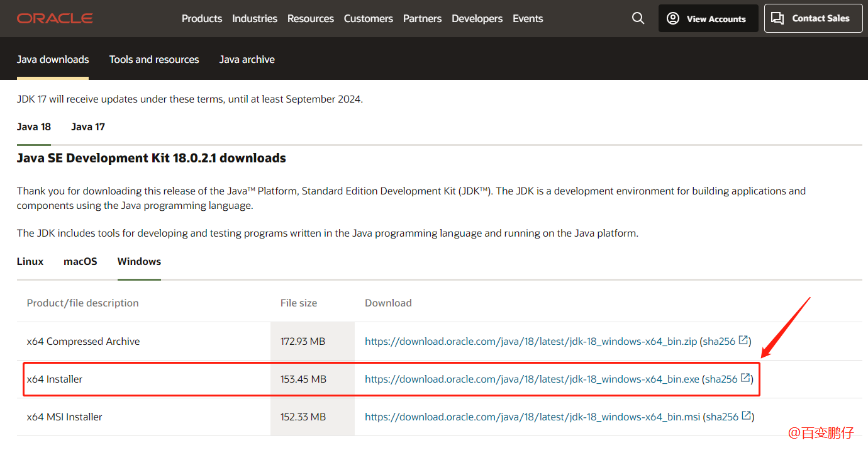
Task: Open the Partners menu
Action: click(422, 19)
